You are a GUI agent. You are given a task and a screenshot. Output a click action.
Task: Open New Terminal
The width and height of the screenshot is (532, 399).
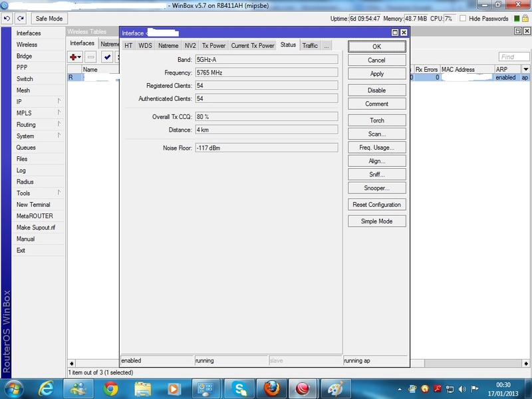tap(33, 205)
